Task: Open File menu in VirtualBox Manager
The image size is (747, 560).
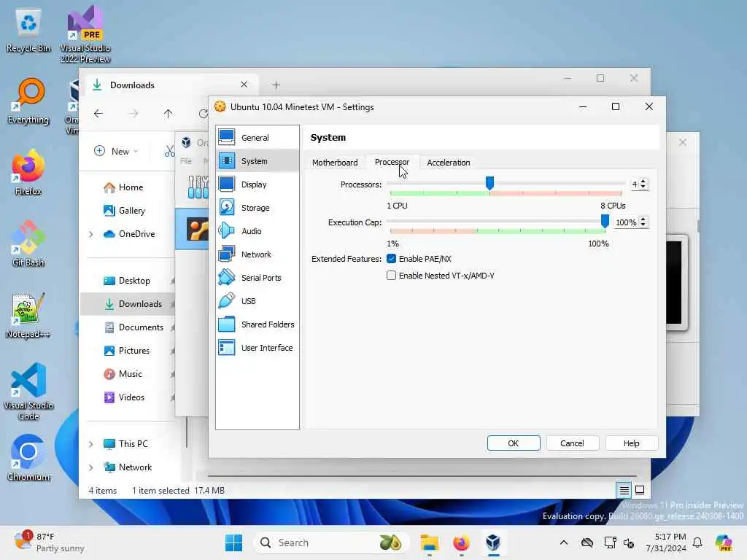Action: coord(186,161)
